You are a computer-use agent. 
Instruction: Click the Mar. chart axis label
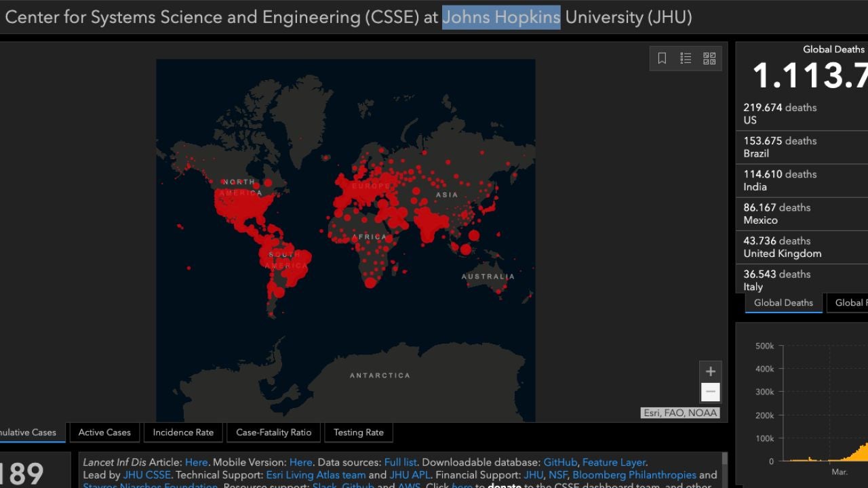click(840, 471)
